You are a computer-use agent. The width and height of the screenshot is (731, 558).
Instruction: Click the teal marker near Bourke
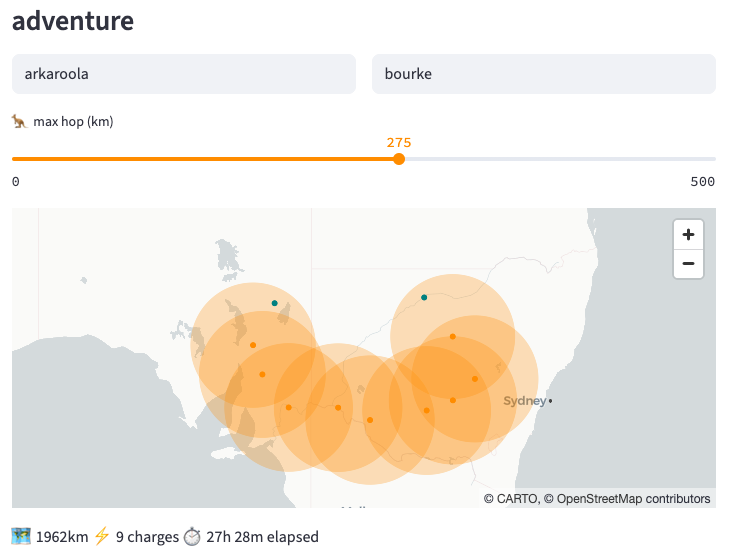click(x=424, y=297)
